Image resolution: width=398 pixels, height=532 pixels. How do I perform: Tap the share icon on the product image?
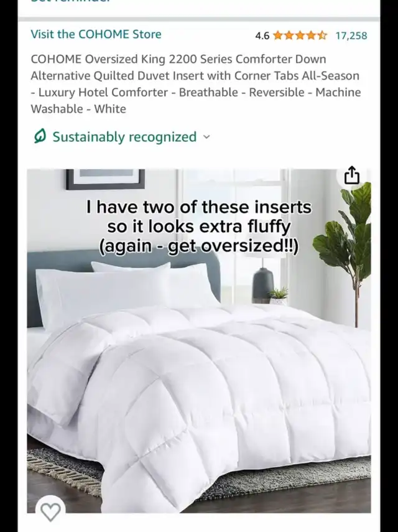[x=351, y=175]
